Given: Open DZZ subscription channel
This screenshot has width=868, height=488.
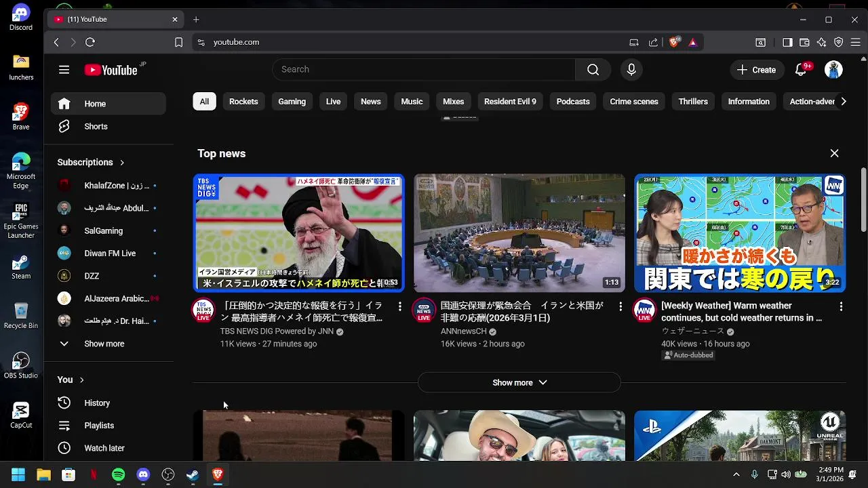Looking at the screenshot, I should point(108,276).
